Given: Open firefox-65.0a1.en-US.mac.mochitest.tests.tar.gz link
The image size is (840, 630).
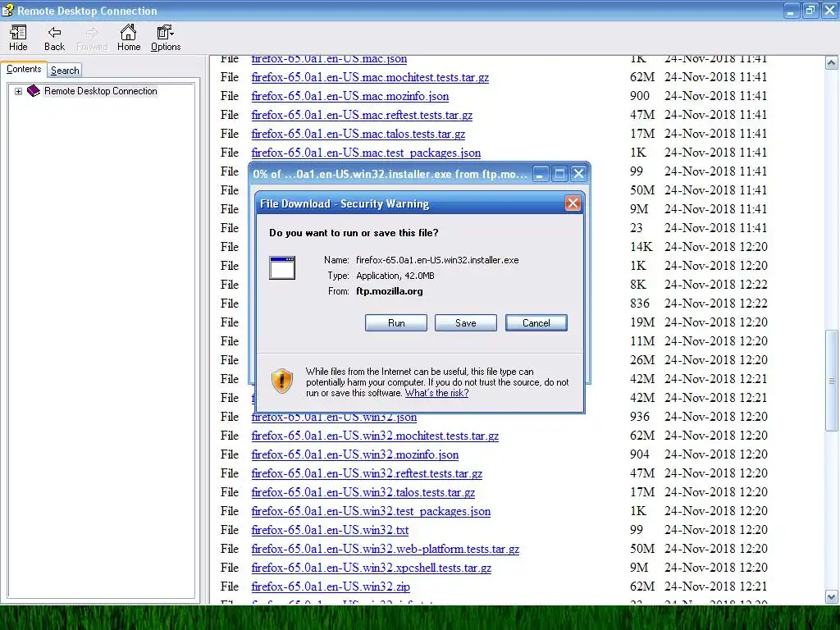Looking at the screenshot, I should click(x=370, y=77).
